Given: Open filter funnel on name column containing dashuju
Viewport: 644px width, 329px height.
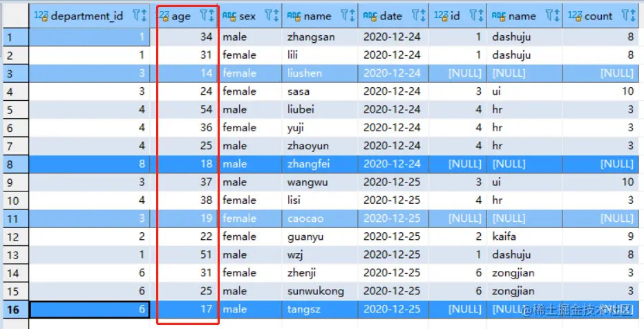Looking at the screenshot, I should [549, 16].
